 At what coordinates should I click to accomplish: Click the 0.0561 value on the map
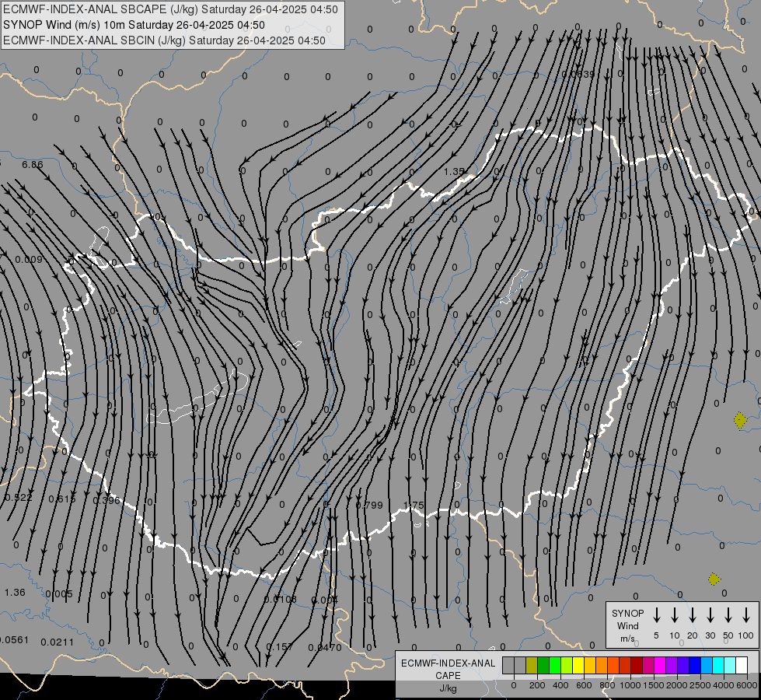[x=13, y=640]
